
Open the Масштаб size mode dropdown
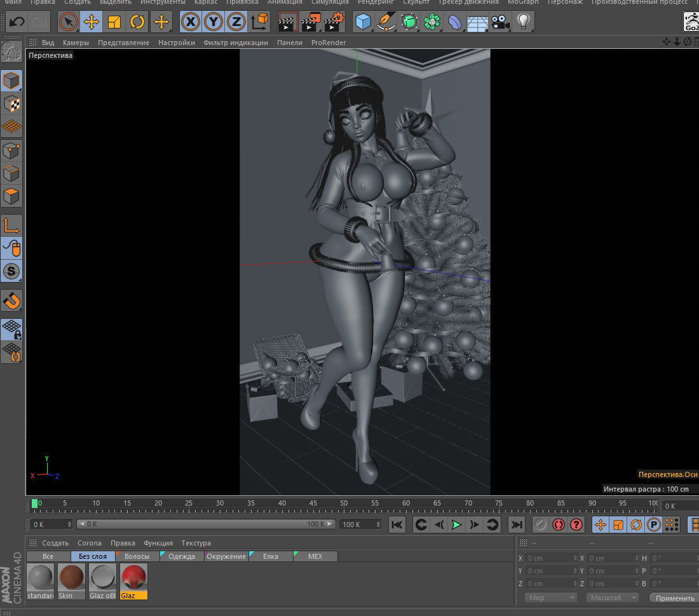(613, 598)
